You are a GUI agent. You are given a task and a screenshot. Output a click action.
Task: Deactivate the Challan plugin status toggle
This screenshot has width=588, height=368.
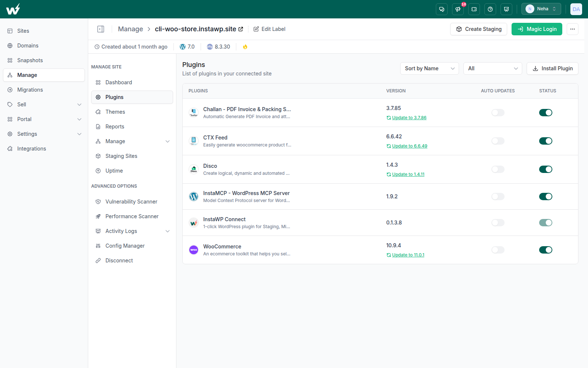546,113
